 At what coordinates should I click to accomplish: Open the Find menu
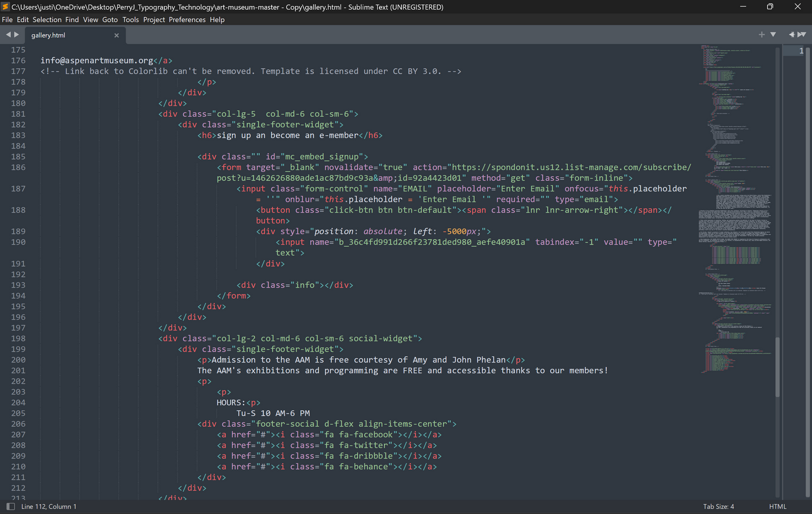click(x=72, y=19)
